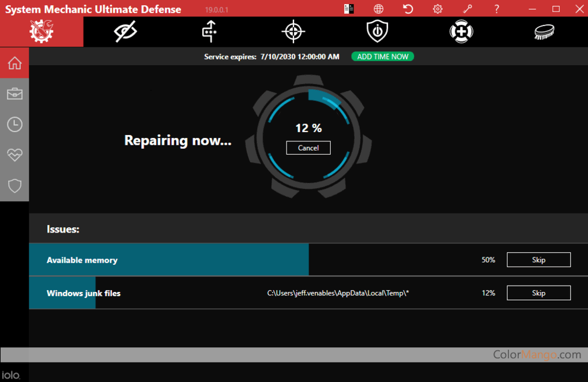Click the ADD TIME NOW button

(x=383, y=57)
